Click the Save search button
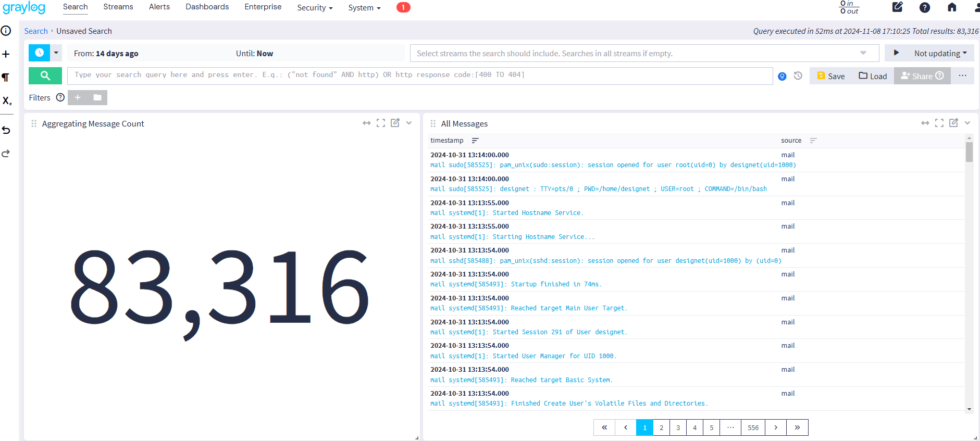Image resolution: width=980 pixels, height=441 pixels. click(831, 76)
